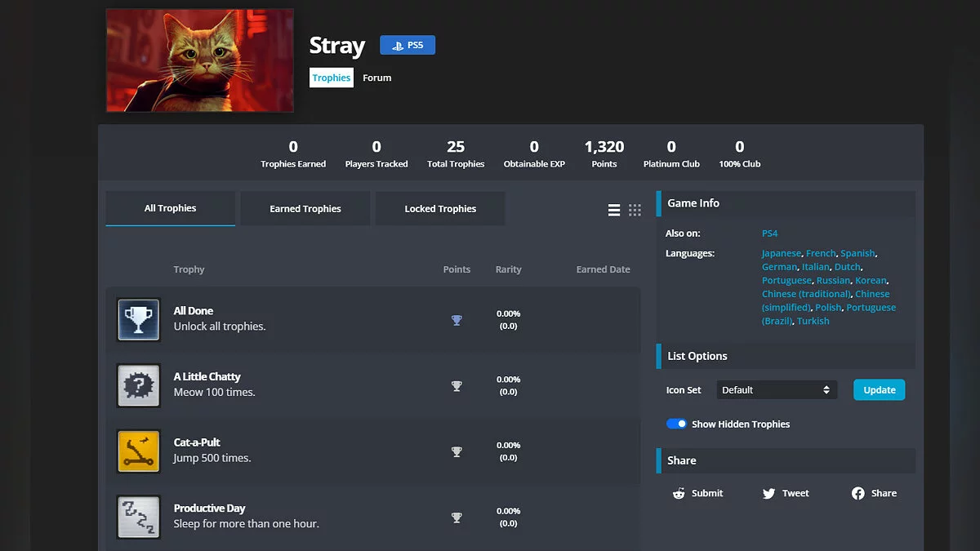This screenshot has width=980, height=551.
Task: Switch to list view layout icon
Action: point(614,210)
